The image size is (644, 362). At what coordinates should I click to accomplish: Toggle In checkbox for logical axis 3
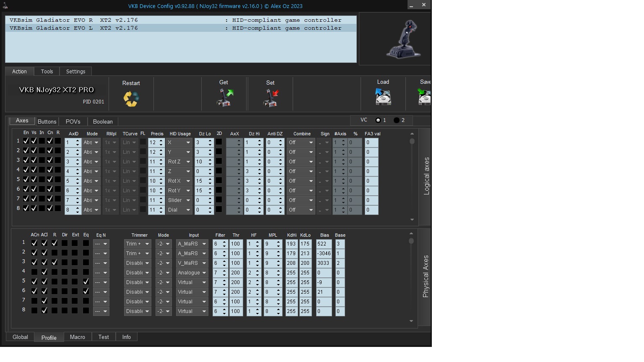42,160
